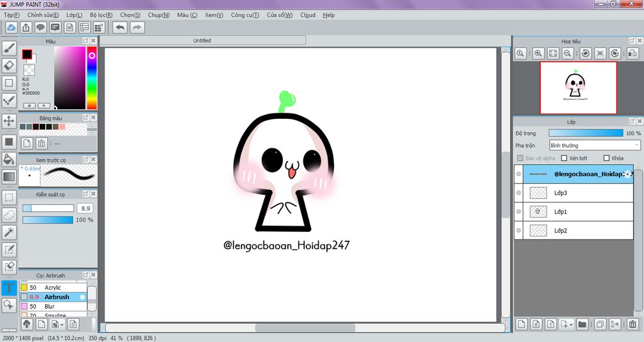Select the Eraser tool

[x=9, y=65]
